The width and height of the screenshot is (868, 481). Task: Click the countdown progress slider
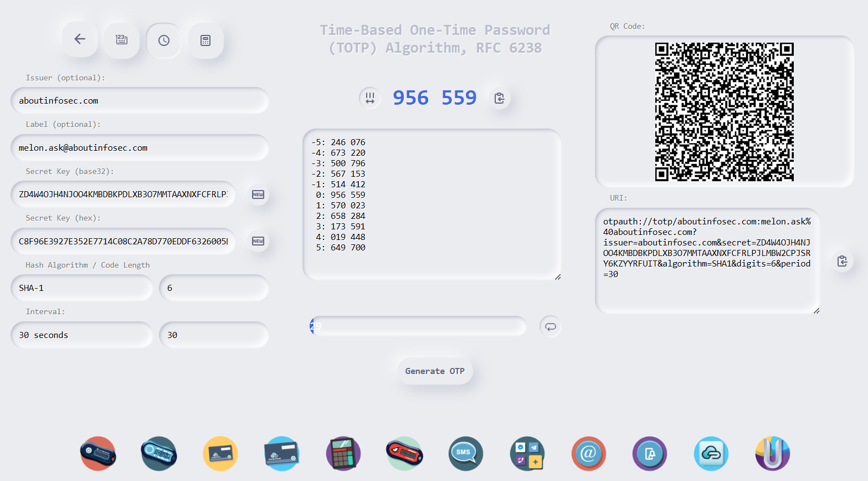click(418, 326)
